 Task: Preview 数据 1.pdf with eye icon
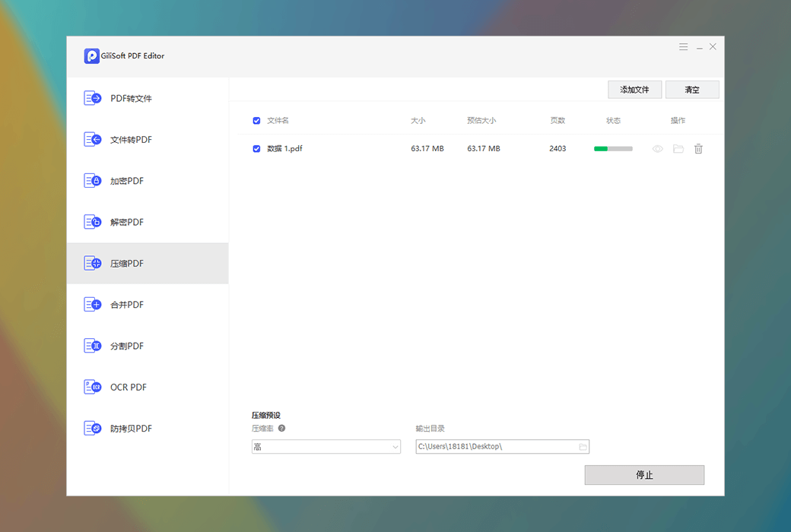657,149
